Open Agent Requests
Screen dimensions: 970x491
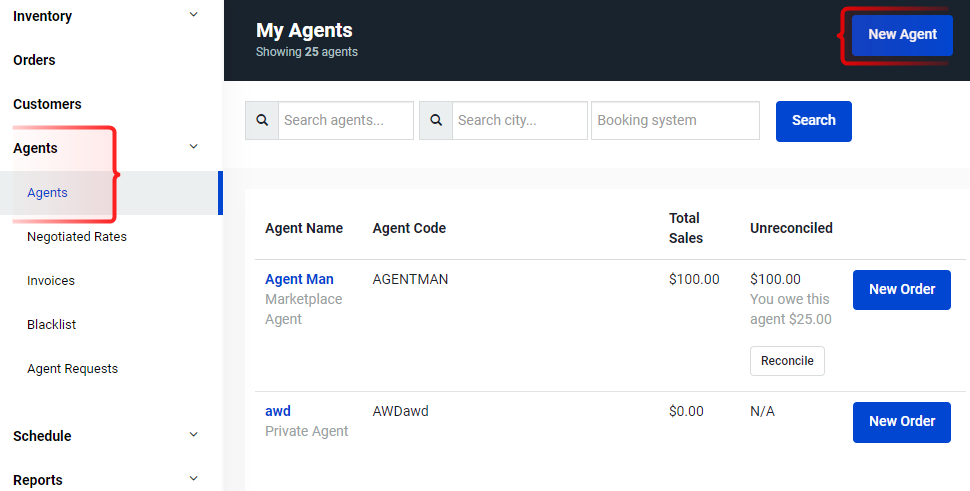click(x=72, y=369)
